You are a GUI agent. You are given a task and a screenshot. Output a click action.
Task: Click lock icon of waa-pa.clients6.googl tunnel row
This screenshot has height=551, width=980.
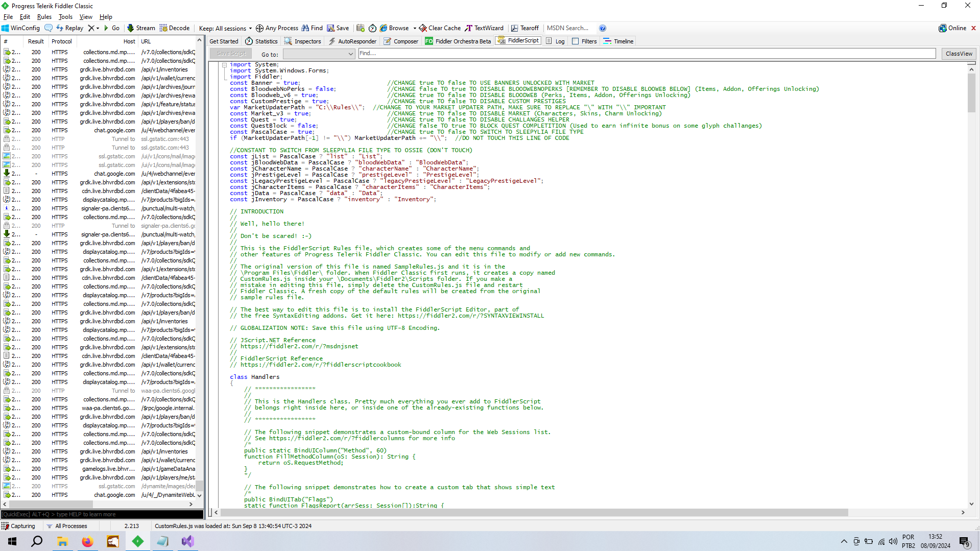pyautogui.click(x=7, y=391)
